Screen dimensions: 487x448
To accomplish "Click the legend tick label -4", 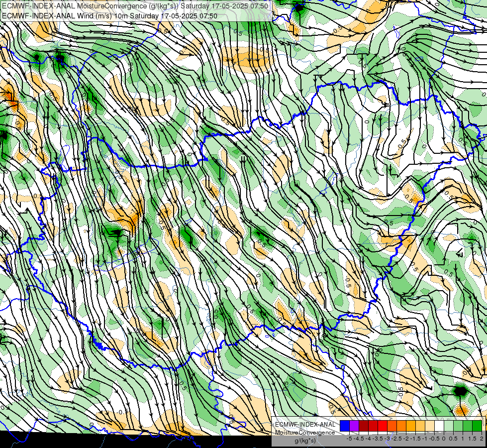I will tap(368, 439).
